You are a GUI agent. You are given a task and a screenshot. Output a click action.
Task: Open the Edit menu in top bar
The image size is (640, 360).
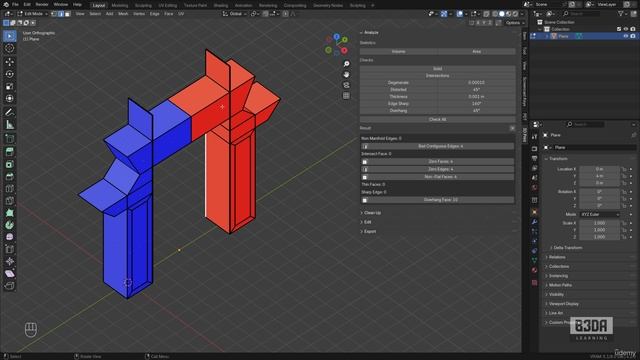point(27,4)
